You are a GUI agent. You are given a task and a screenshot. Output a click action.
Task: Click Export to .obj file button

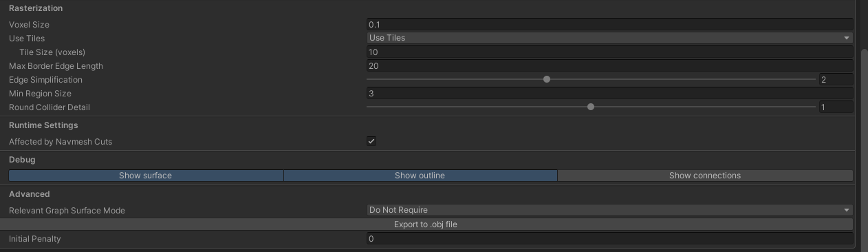[x=426, y=224]
